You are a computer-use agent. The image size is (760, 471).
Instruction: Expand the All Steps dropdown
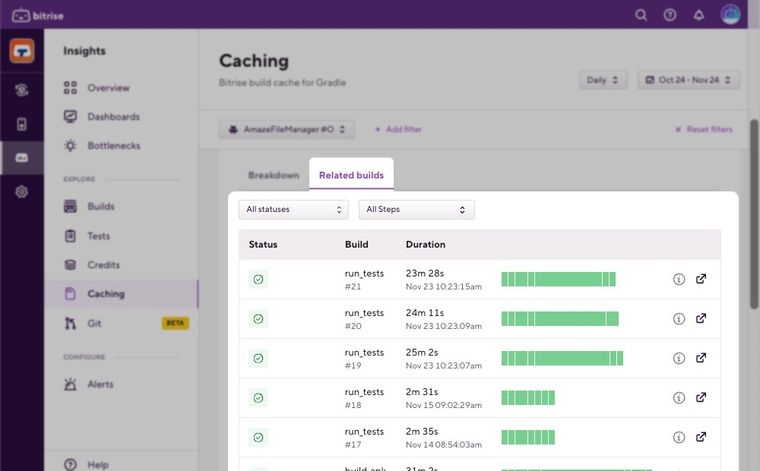point(416,209)
